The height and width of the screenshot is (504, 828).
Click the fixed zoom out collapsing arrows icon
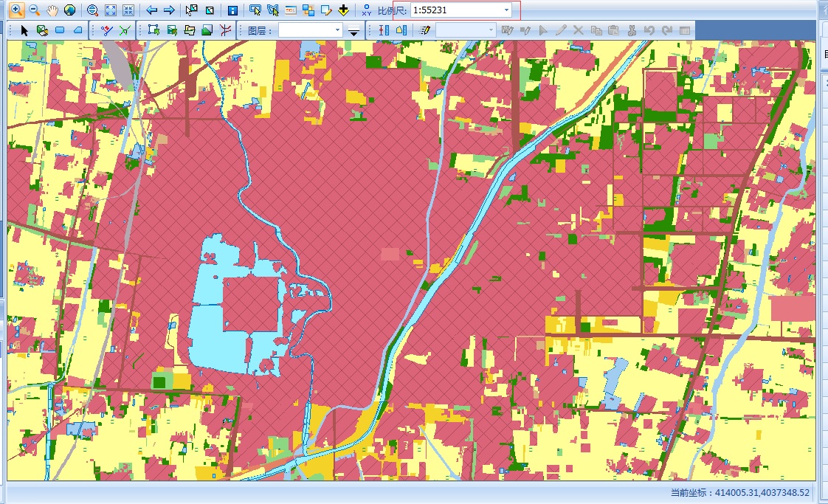click(x=128, y=10)
